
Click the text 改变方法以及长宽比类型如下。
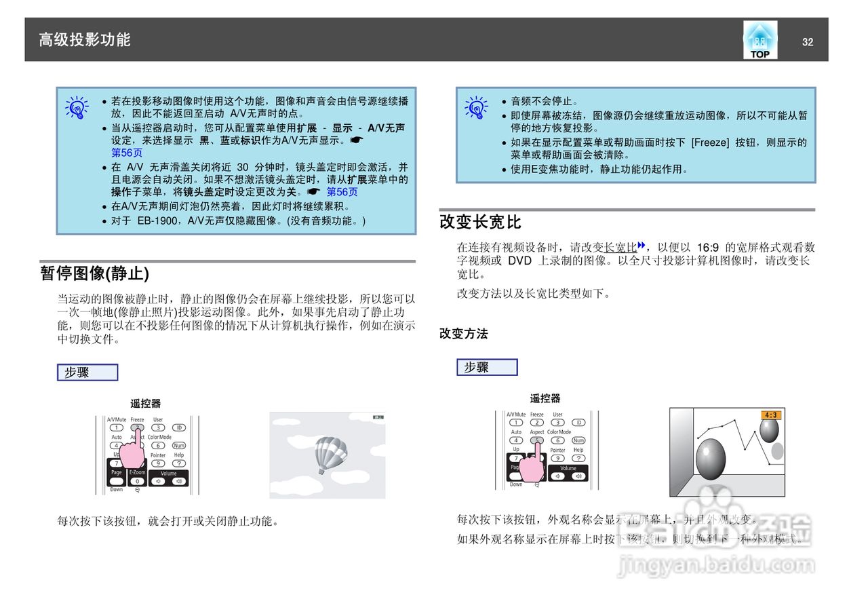click(534, 294)
